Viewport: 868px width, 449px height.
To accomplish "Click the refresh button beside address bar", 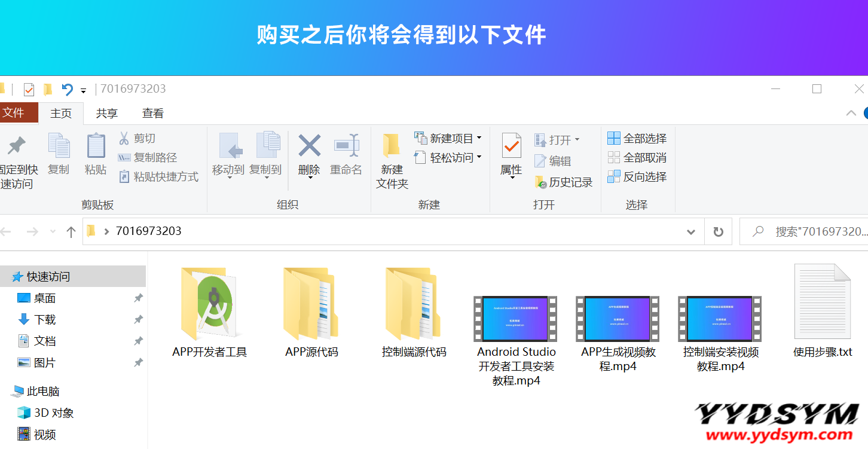I will coord(719,231).
